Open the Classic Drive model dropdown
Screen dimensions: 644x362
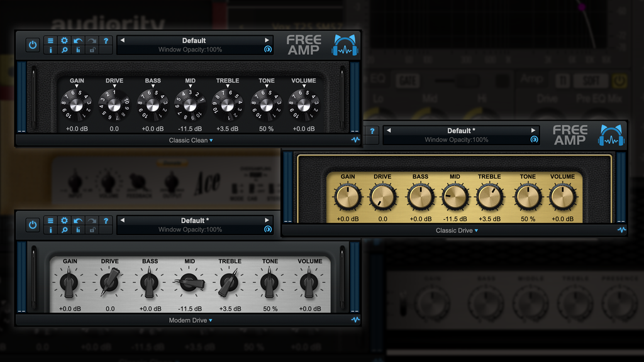[457, 231]
